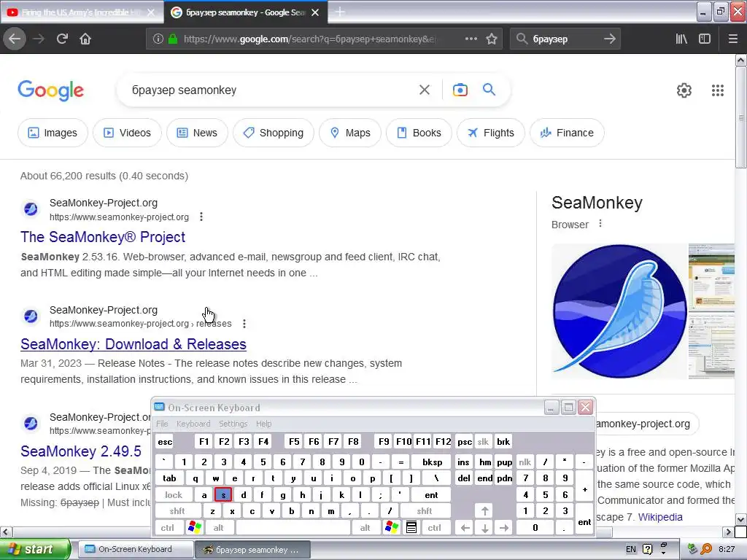This screenshot has width=747, height=560.
Task: Close the Google search tab
Action: [x=315, y=12]
